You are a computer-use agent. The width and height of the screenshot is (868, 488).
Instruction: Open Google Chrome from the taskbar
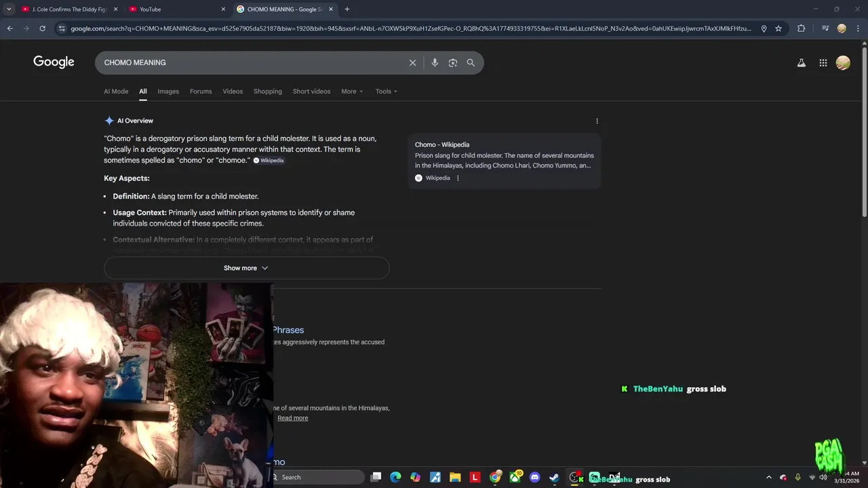[495, 477]
